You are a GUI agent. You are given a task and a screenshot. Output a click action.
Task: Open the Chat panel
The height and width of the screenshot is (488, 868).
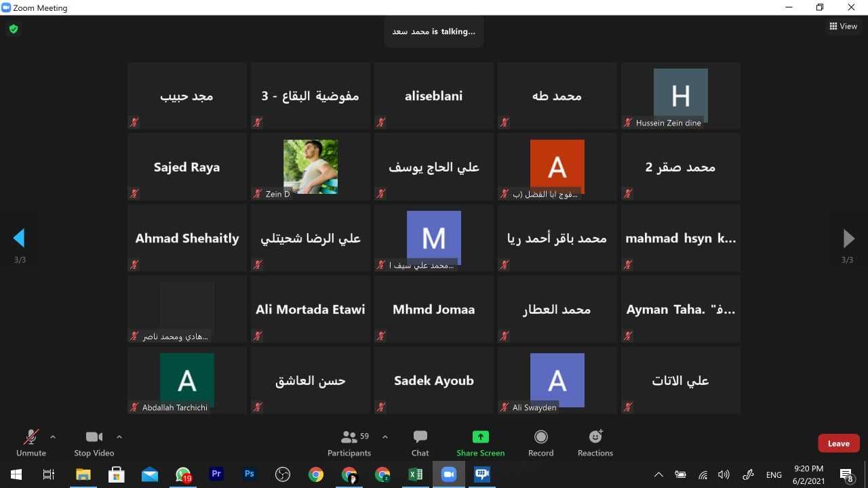420,443
